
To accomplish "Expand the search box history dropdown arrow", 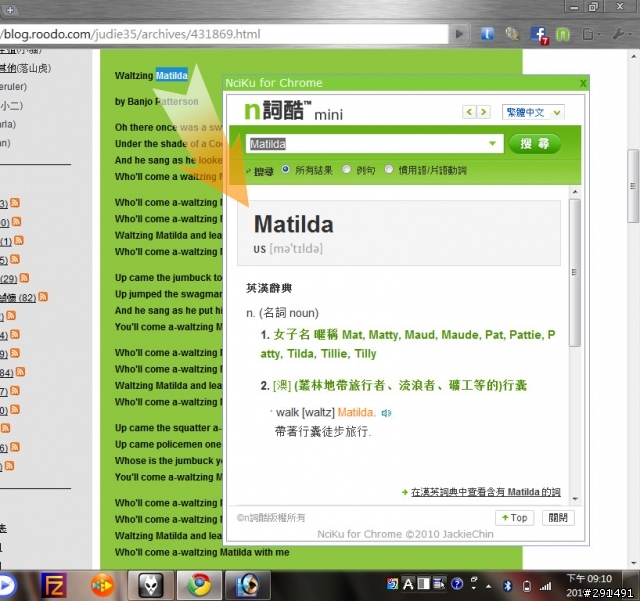I will (x=492, y=144).
